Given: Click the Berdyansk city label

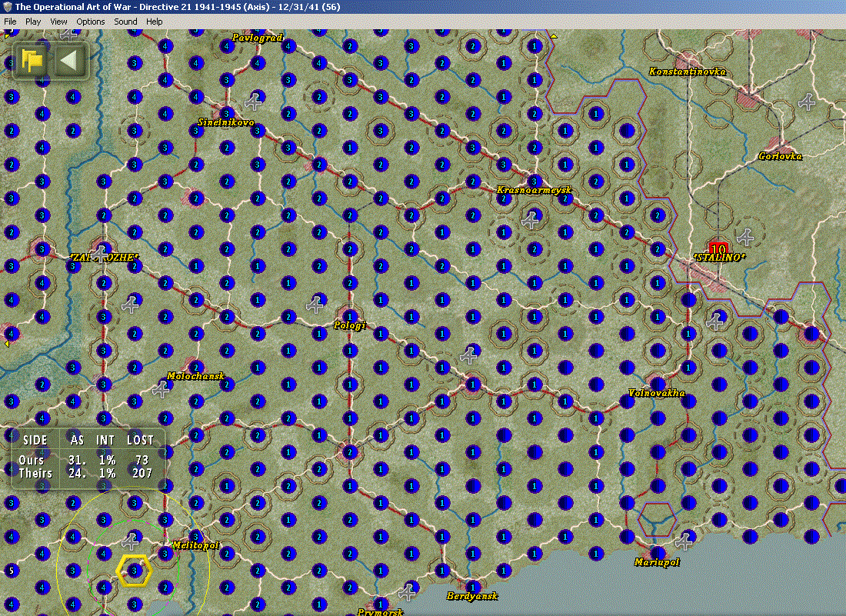Looking at the screenshot, I should pos(472,596).
